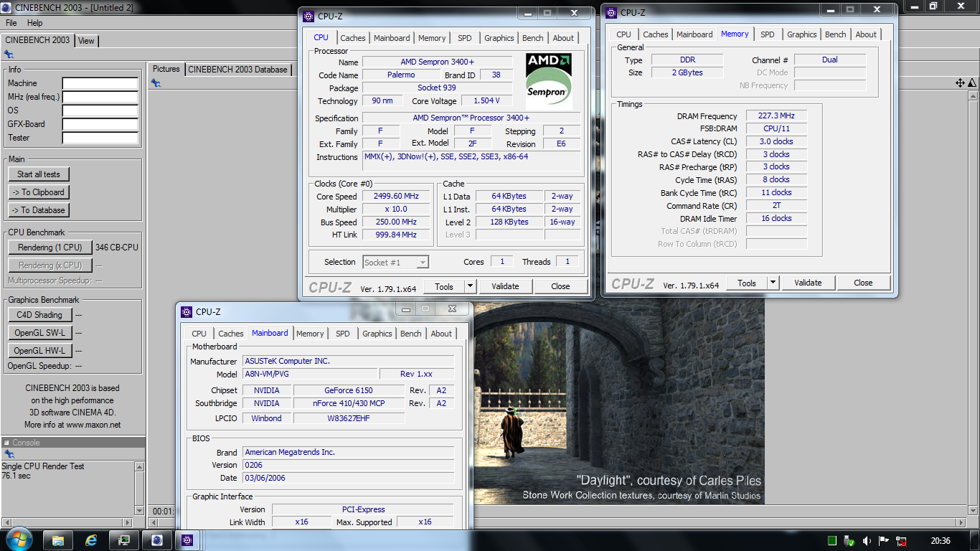The height and width of the screenshot is (551, 980).
Task: Click the down-arrow icon beside the move icon
Action: 972,83
